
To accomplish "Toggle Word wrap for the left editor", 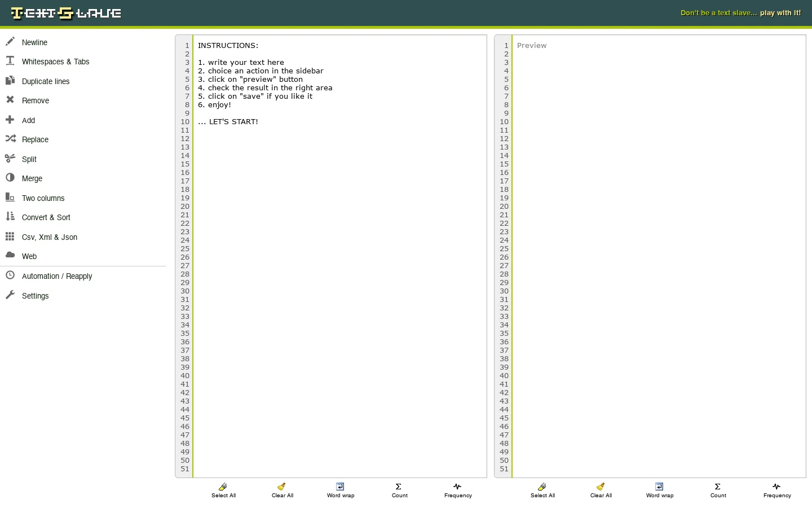I will 341,490.
